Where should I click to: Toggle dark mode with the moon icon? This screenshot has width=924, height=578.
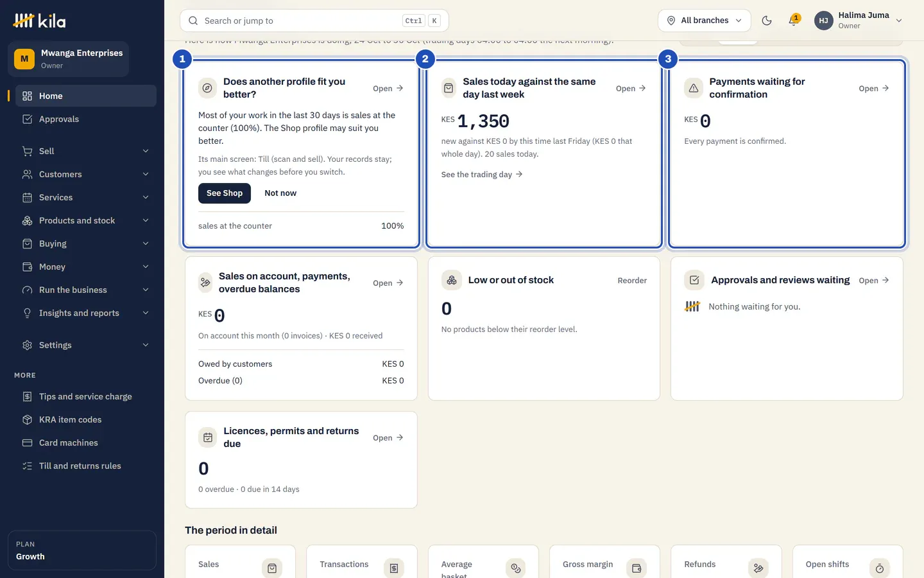pyautogui.click(x=767, y=21)
